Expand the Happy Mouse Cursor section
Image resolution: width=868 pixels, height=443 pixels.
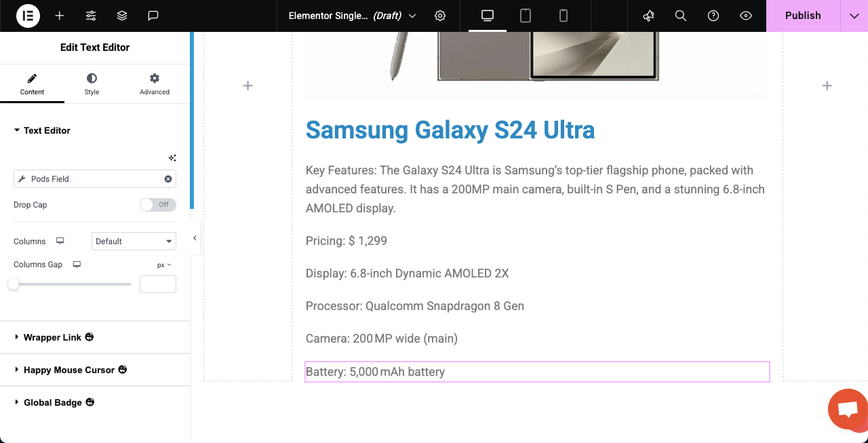click(x=95, y=370)
